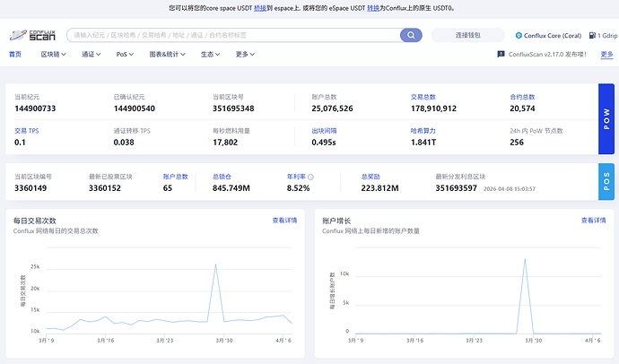
Task: Expand the 通证 dropdown menu
Action: pyautogui.click(x=91, y=55)
